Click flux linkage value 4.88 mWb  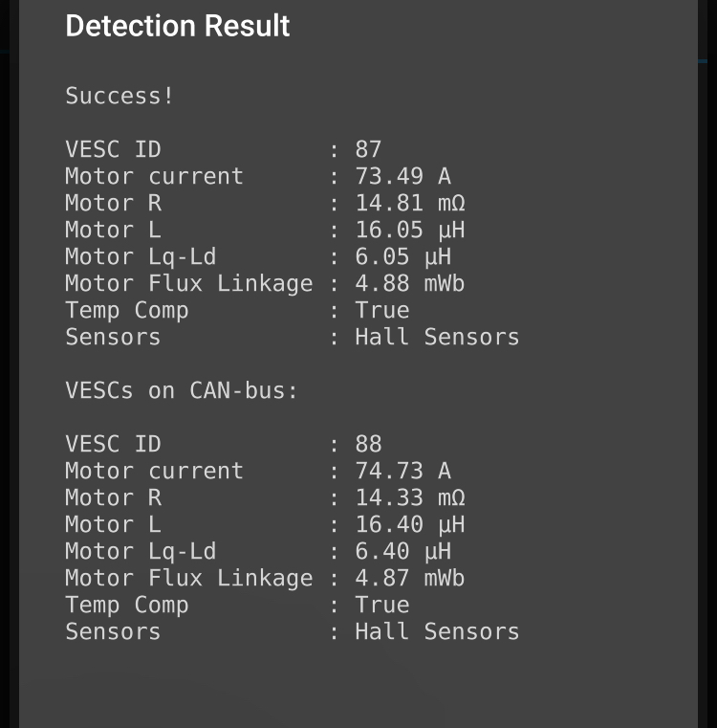click(x=410, y=284)
